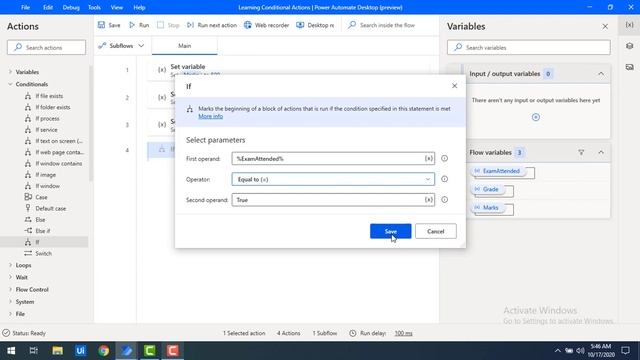The image size is (640, 360).
Task: Open the View menu
Action: pos(117,7)
